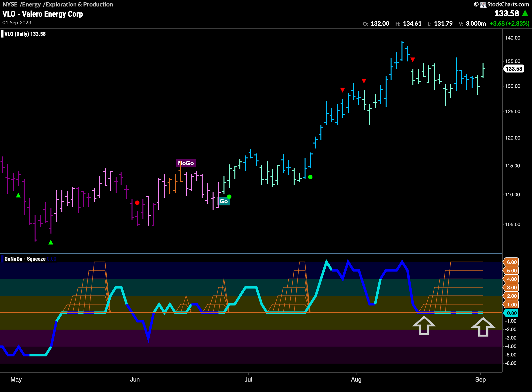Click the NoGo label marker

click(x=186, y=163)
